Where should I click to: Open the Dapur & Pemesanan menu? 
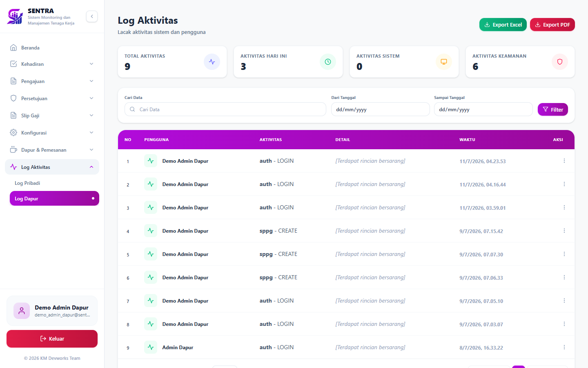tap(52, 150)
